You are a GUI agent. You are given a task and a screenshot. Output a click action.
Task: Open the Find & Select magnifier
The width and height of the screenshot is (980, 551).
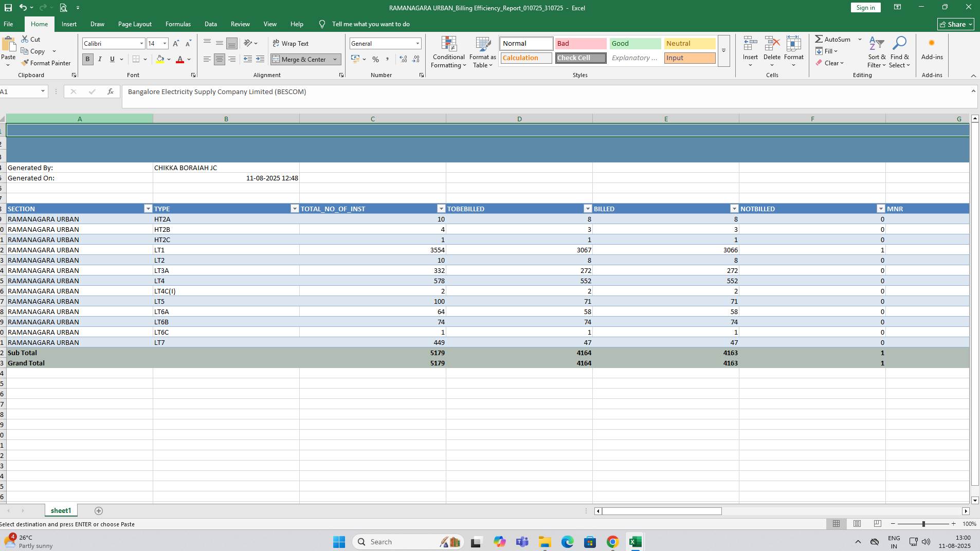click(899, 44)
